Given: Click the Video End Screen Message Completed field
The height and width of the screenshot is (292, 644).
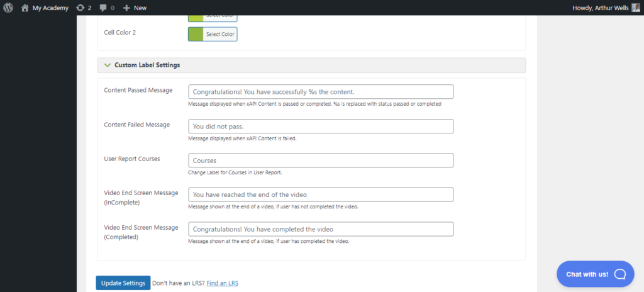Looking at the screenshot, I should pos(321,229).
